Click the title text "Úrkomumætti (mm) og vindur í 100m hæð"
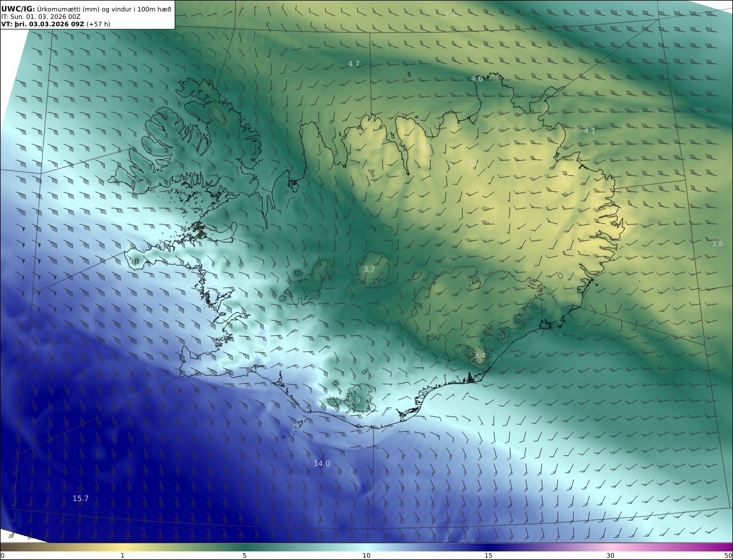This screenshot has width=733, height=560. click(x=104, y=9)
